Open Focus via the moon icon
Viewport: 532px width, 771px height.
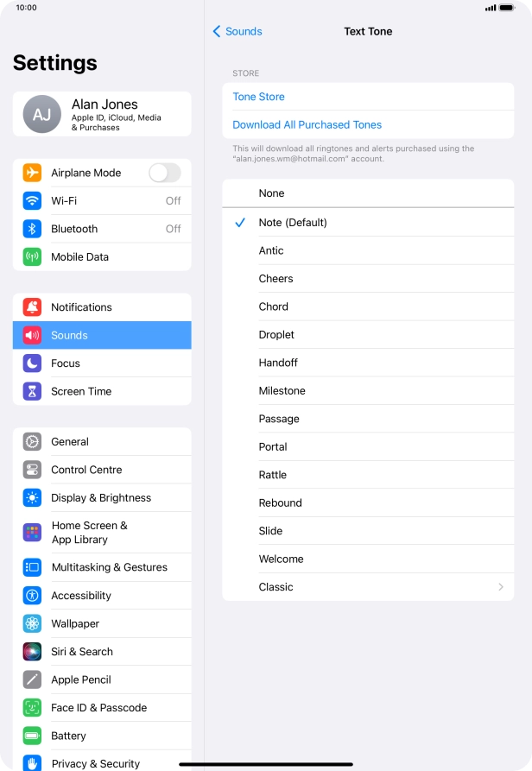(x=32, y=363)
